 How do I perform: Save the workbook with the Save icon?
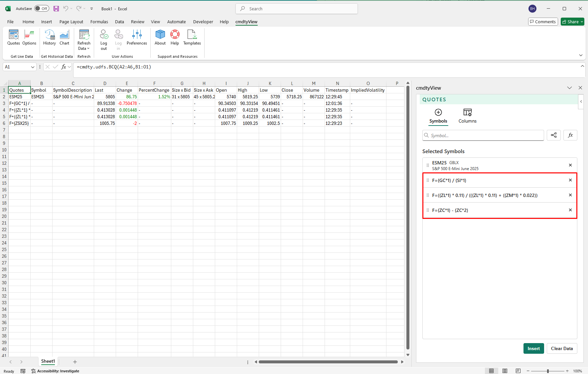56,9
